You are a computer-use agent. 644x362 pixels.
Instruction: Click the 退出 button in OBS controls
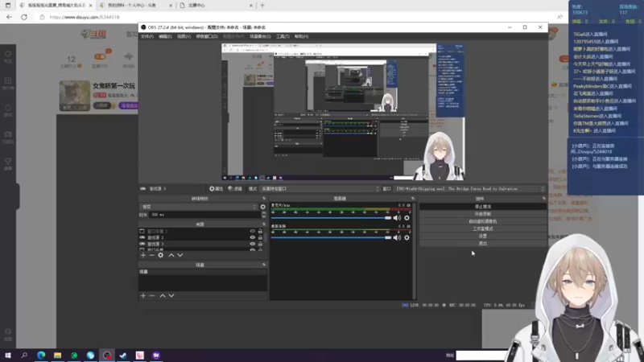[482, 244]
